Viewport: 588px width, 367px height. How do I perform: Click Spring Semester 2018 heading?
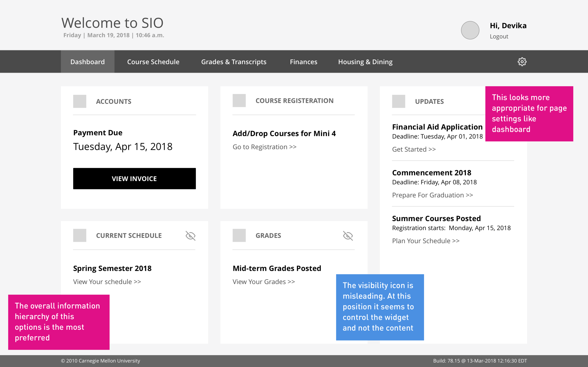(x=112, y=268)
